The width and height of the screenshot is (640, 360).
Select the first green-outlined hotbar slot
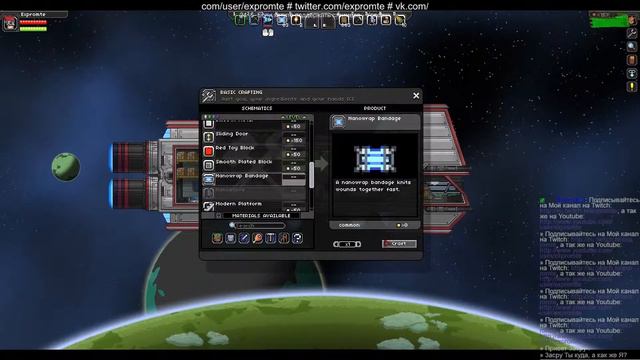point(240,20)
